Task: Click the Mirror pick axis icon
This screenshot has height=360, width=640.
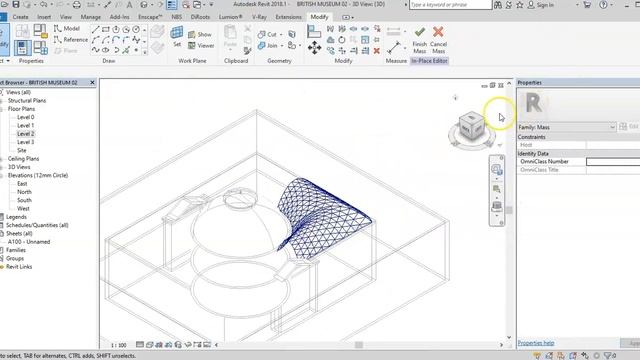Action: click(x=331, y=29)
